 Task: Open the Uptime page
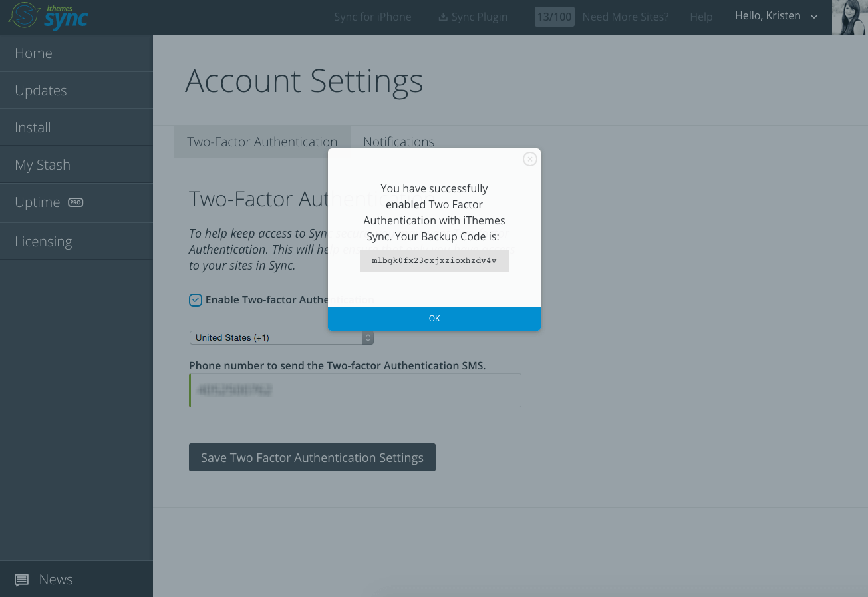[x=76, y=202]
